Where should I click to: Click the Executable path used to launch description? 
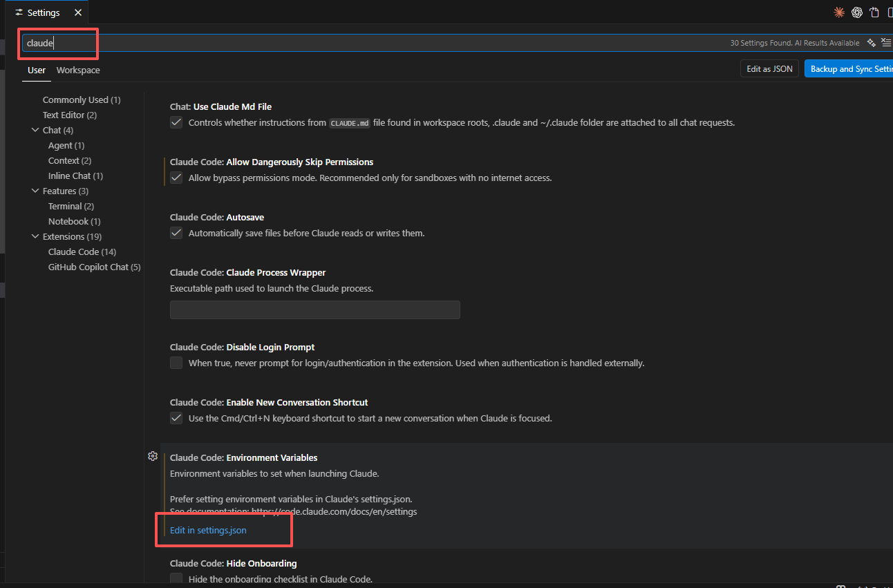point(272,289)
